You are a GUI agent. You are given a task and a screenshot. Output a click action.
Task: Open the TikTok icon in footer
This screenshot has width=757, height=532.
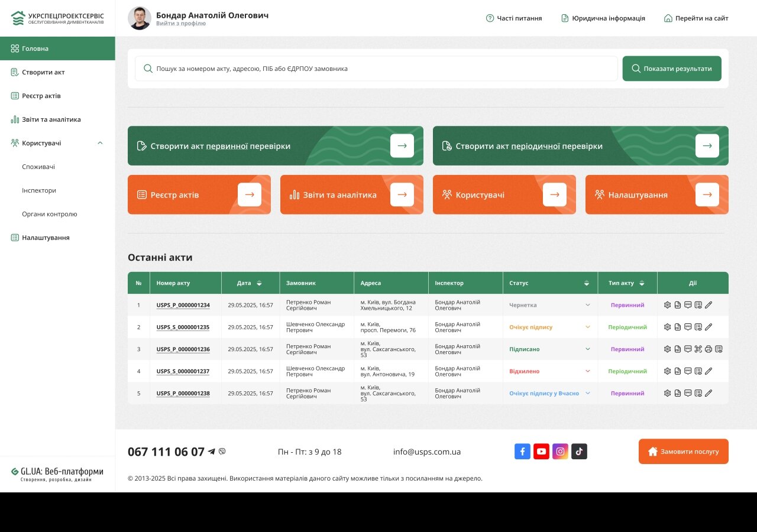tap(579, 452)
